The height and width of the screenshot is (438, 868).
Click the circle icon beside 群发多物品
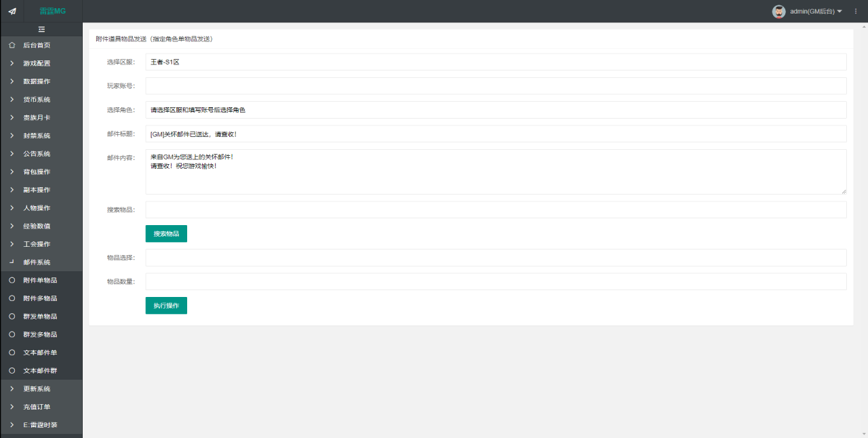(12, 334)
